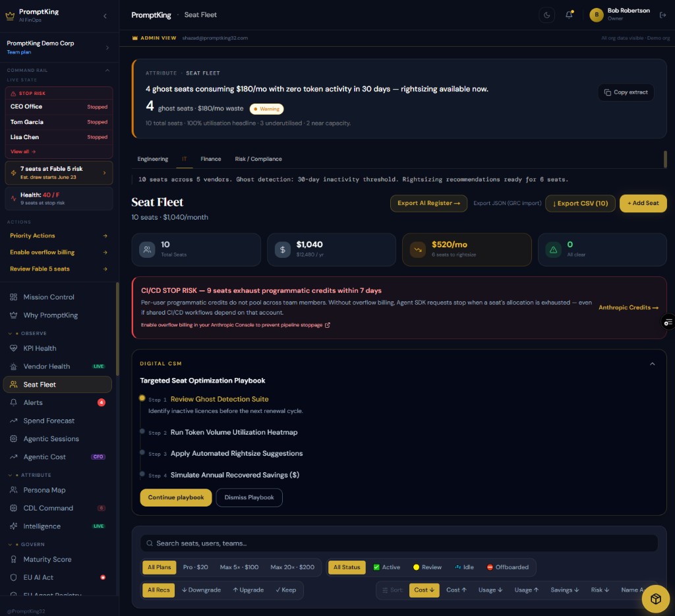Switch to IT tab
The width and height of the screenshot is (675, 616).
pyautogui.click(x=185, y=158)
